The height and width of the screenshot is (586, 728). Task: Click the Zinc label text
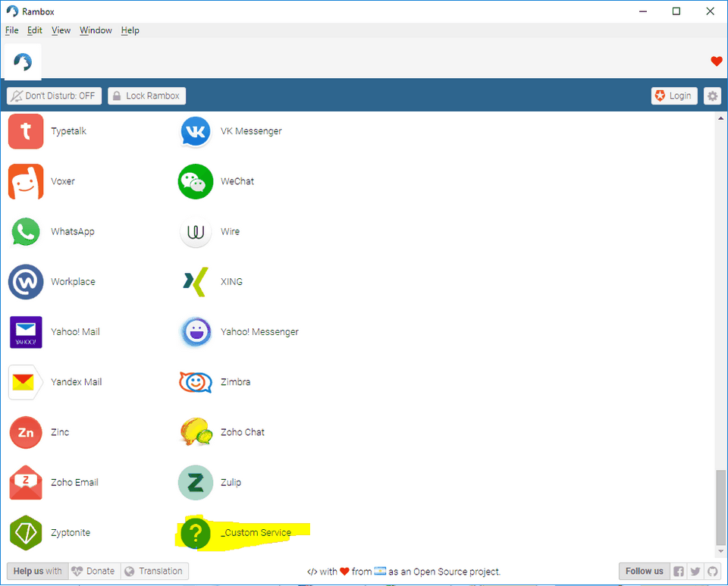60,432
